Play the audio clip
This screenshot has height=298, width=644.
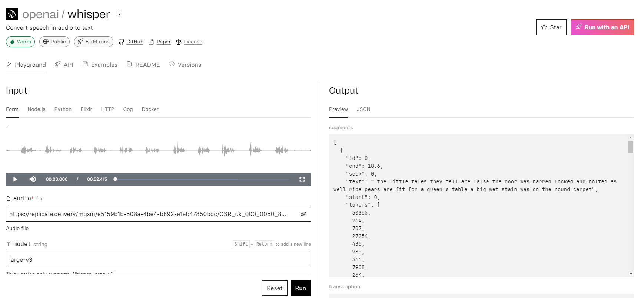click(15, 179)
